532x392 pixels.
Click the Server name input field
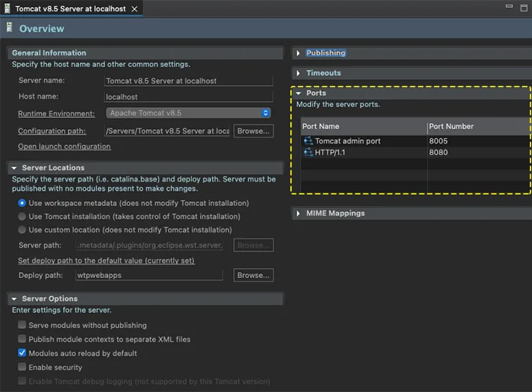click(188, 81)
